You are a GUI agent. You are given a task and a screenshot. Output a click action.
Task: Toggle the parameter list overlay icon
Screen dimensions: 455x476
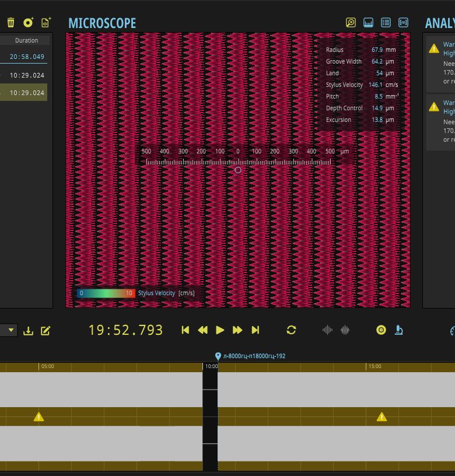[x=386, y=23]
